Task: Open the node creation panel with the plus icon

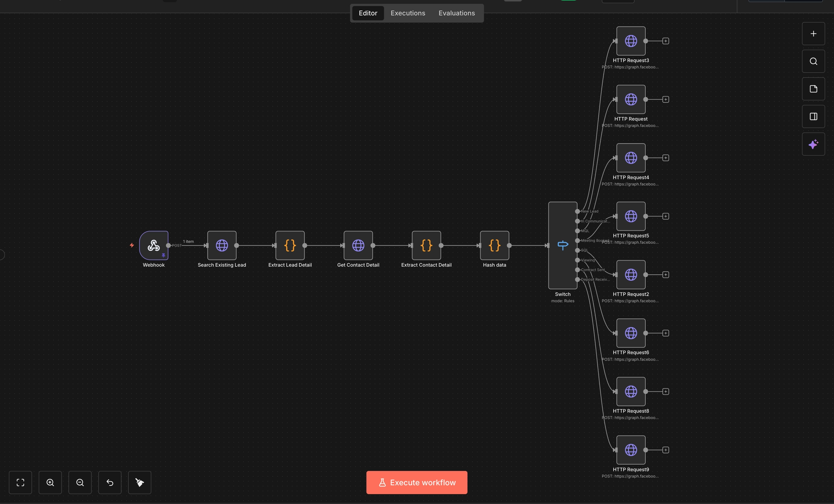Action: (x=813, y=33)
